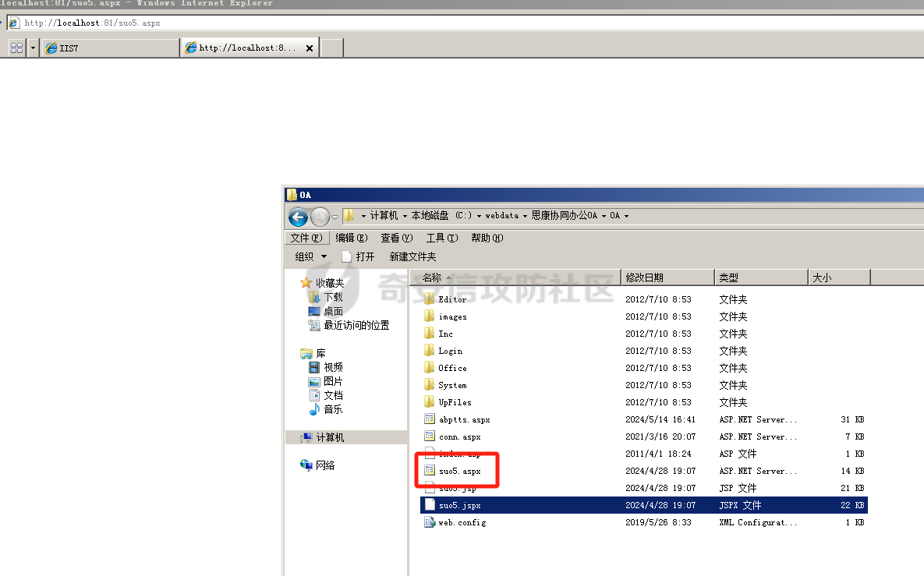Open the 编辑(E) menu
Viewport: 924px width, 576px height.
(x=351, y=238)
